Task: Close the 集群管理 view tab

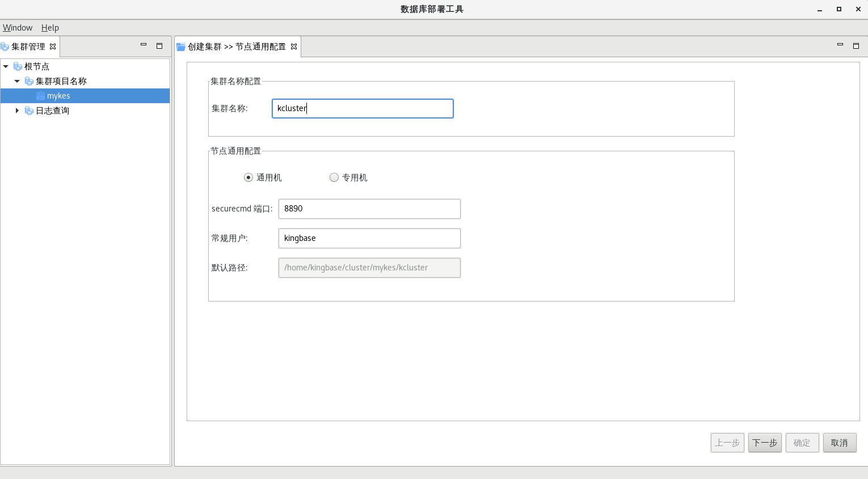Action: (x=53, y=46)
